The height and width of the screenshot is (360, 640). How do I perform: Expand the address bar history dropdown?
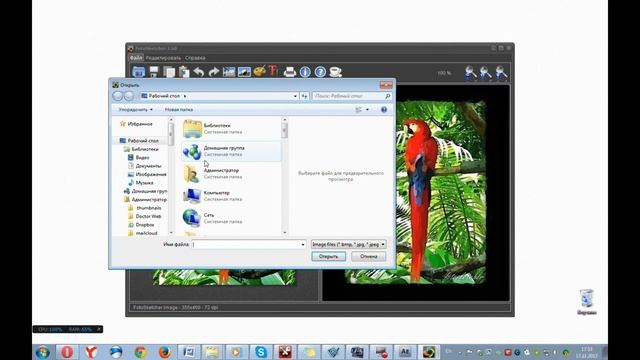(295, 96)
